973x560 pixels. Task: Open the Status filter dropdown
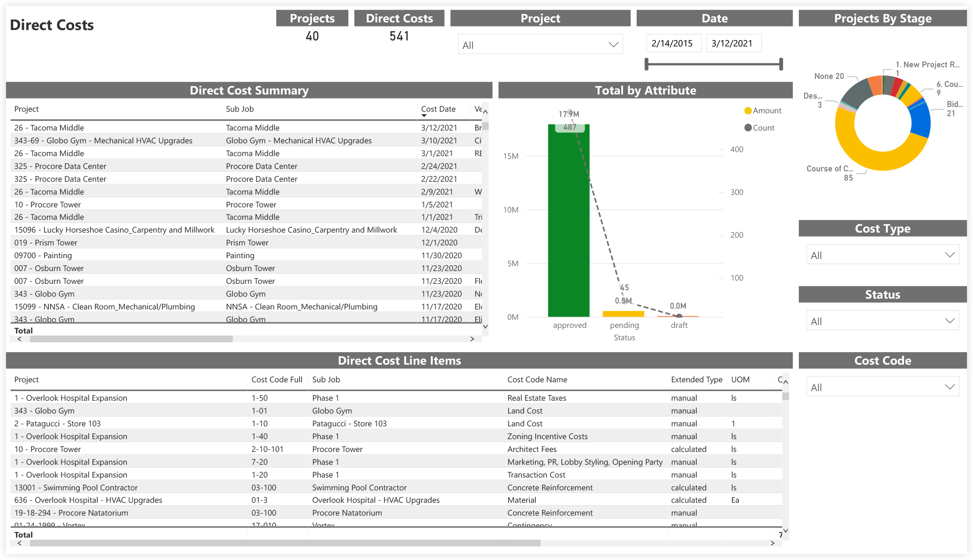882,321
